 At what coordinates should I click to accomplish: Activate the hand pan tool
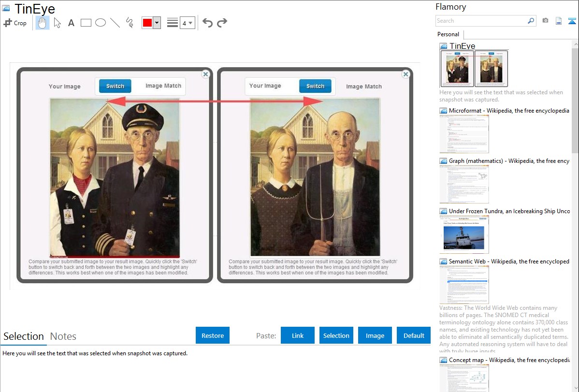[43, 23]
